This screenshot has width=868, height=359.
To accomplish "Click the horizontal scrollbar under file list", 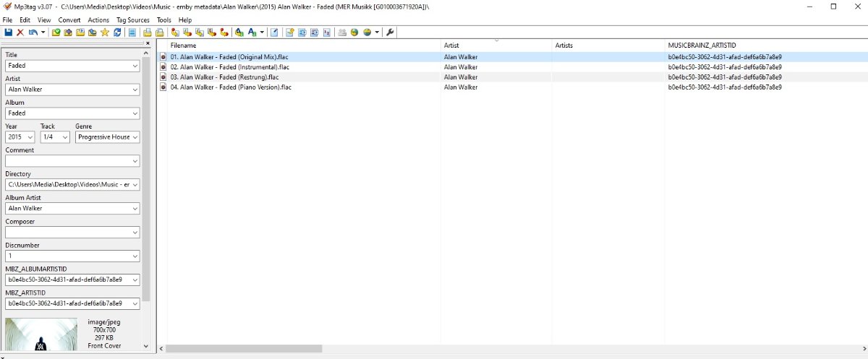I will (x=244, y=349).
